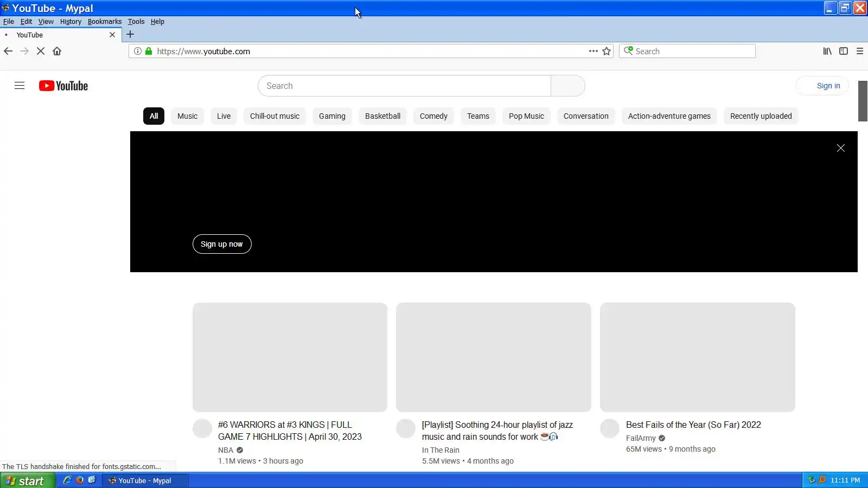Open the View menu
The image size is (868, 488).
click(x=46, y=22)
